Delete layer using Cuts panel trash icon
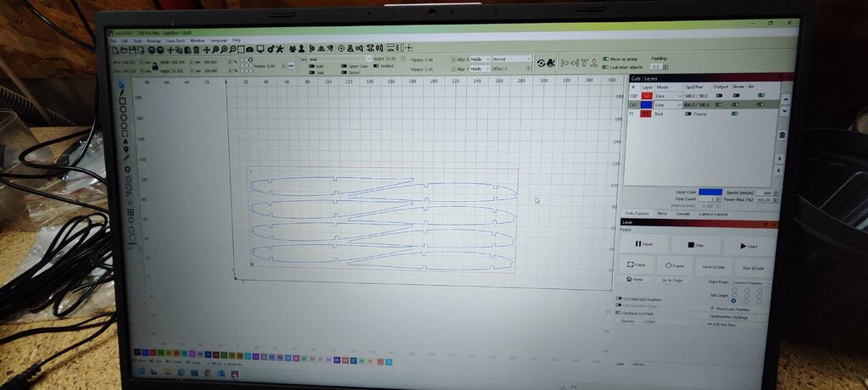The width and height of the screenshot is (868, 390). tap(782, 135)
